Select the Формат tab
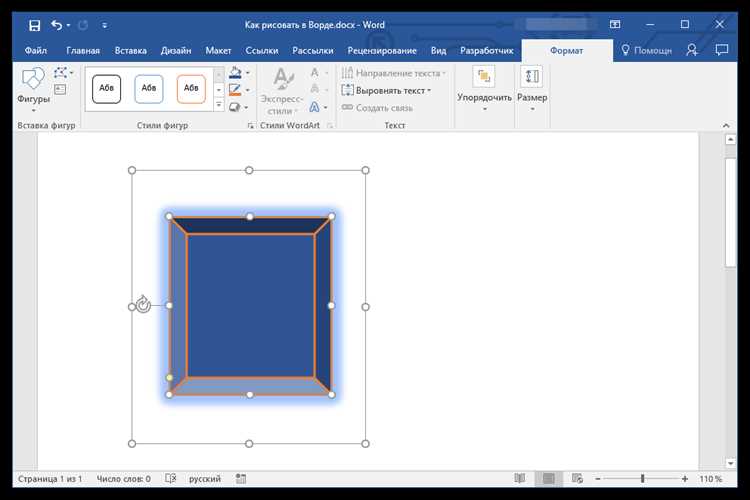This screenshot has width=750, height=500. click(x=566, y=50)
